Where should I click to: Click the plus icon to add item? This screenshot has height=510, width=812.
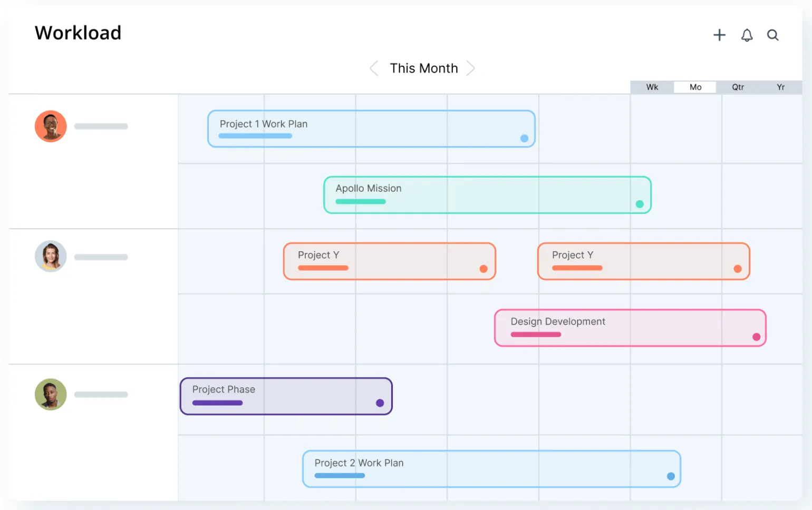coord(719,35)
